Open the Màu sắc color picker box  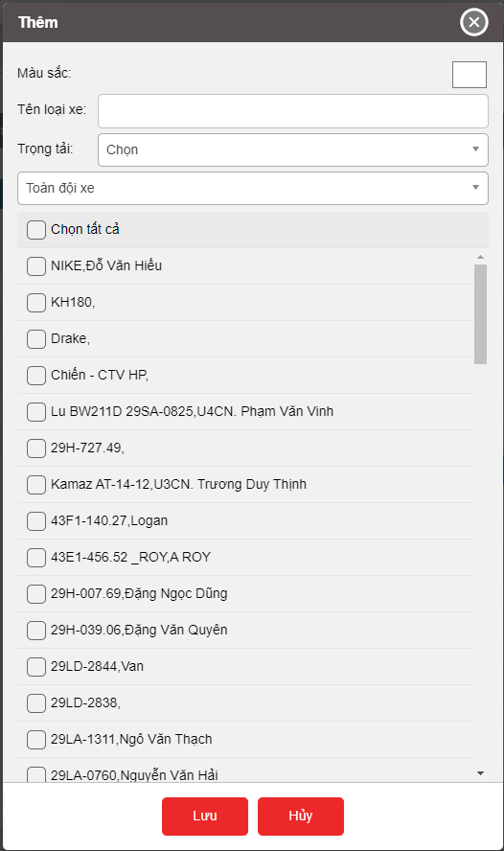pos(470,75)
